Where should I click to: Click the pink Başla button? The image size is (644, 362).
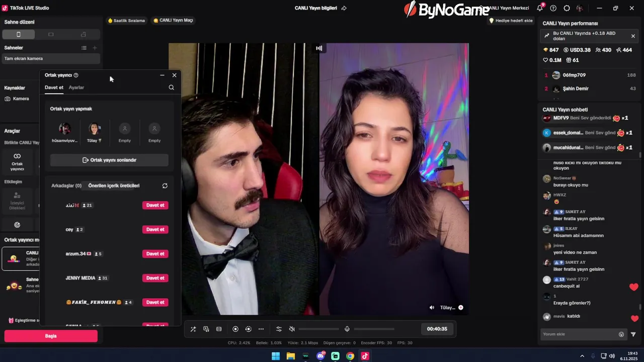[51, 336]
